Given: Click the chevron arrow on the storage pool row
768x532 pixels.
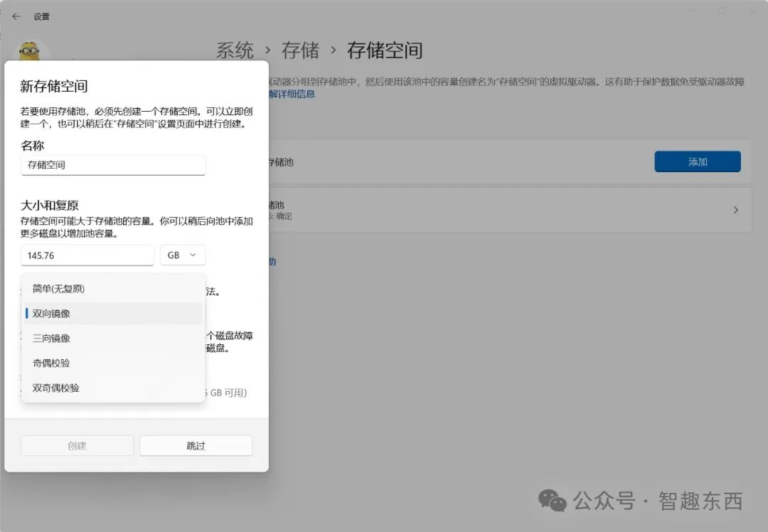Looking at the screenshot, I should (x=735, y=210).
